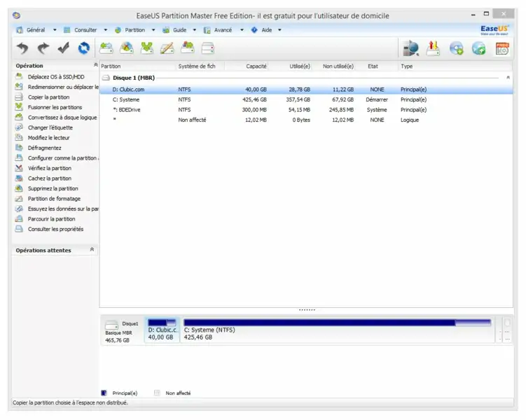Click the disc icon with a green plus
Viewport: 526px width, 420px height.
point(456,48)
